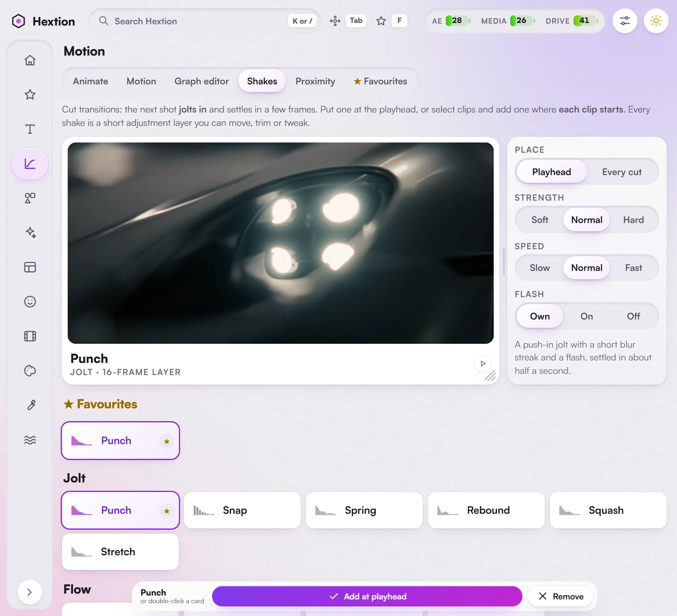Switch to the Animate tab
Image resolution: width=677 pixels, height=616 pixels.
tap(90, 81)
